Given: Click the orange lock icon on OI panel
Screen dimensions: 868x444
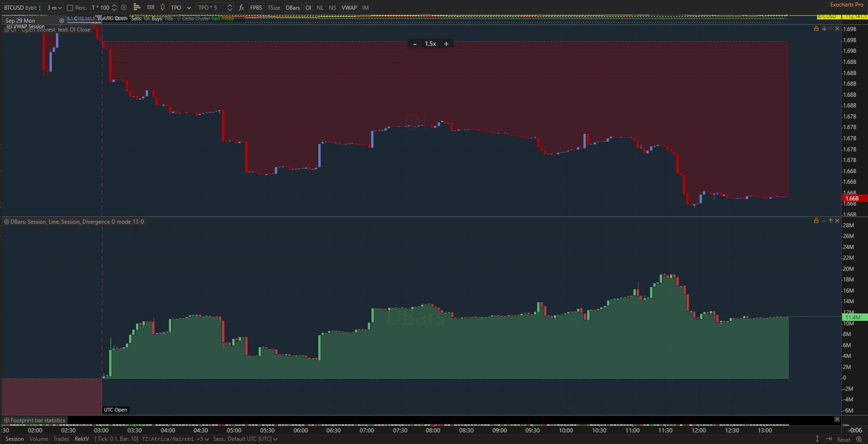Looking at the screenshot, I should pyautogui.click(x=816, y=29).
